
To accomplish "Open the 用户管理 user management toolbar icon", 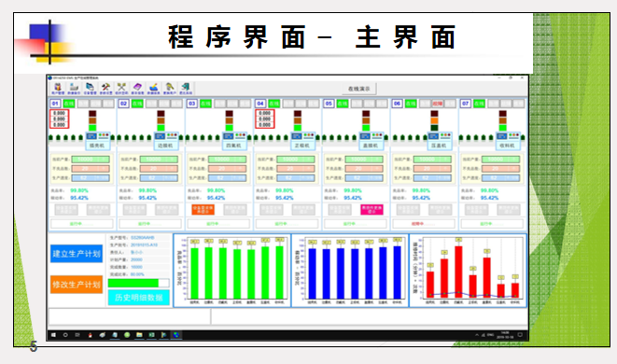I will coord(58,89).
